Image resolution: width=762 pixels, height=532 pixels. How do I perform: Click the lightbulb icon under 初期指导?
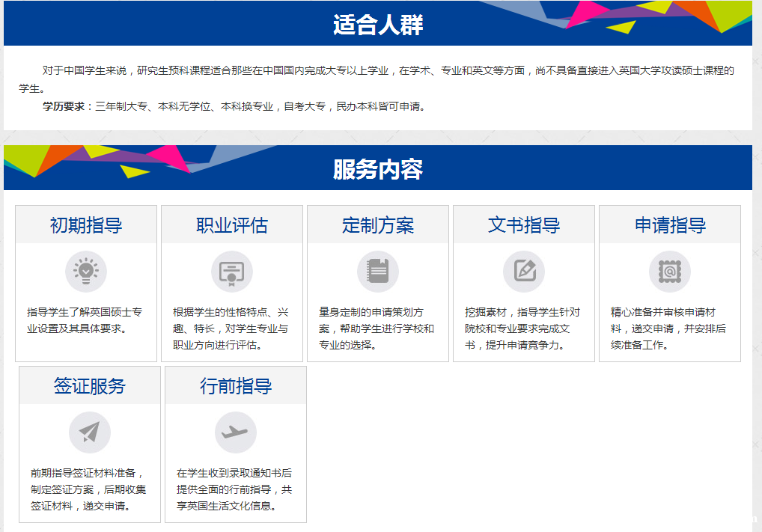[86, 272]
